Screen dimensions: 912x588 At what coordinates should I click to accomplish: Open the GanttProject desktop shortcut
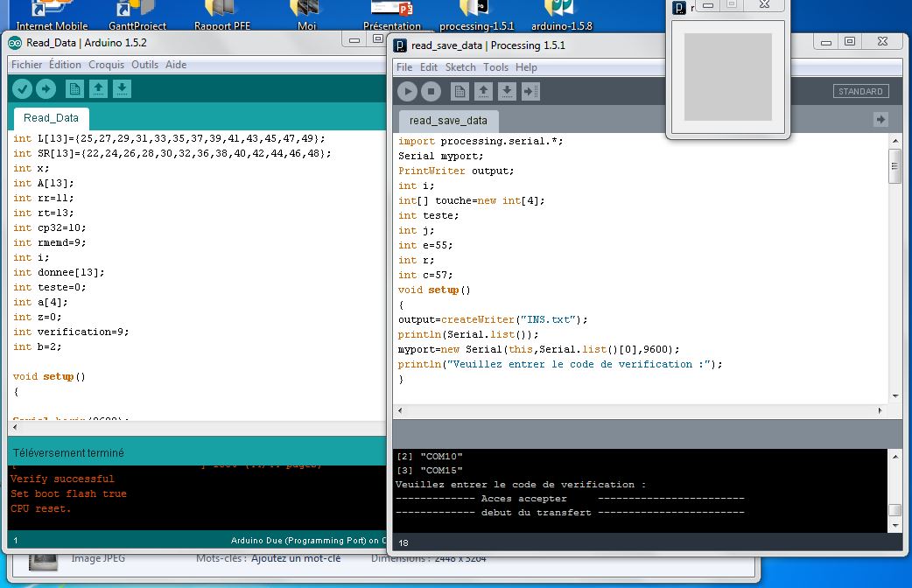click(x=137, y=16)
